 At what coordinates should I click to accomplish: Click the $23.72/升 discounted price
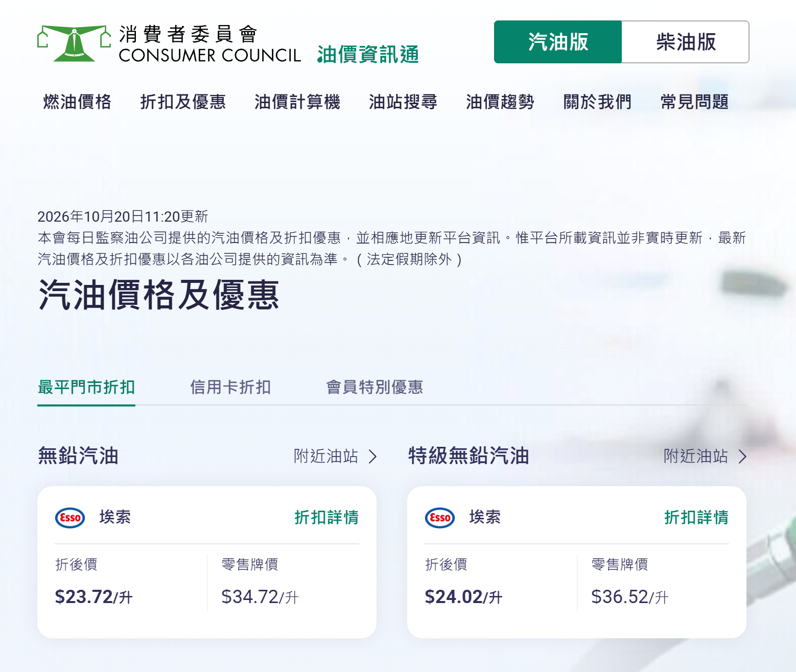point(93,596)
